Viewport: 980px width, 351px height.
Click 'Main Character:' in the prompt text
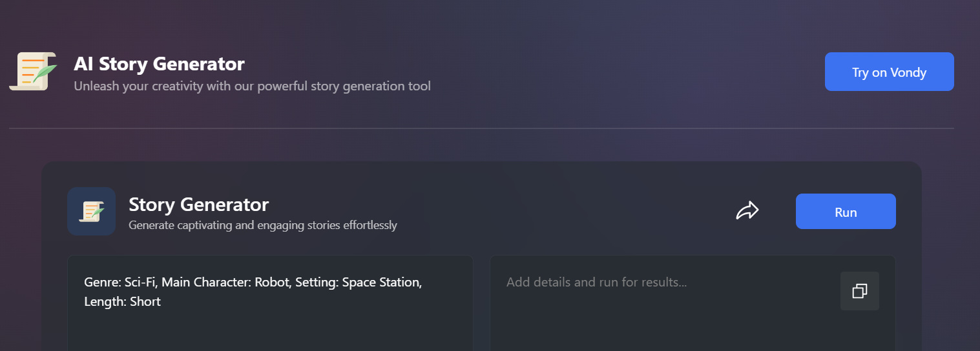point(207,282)
